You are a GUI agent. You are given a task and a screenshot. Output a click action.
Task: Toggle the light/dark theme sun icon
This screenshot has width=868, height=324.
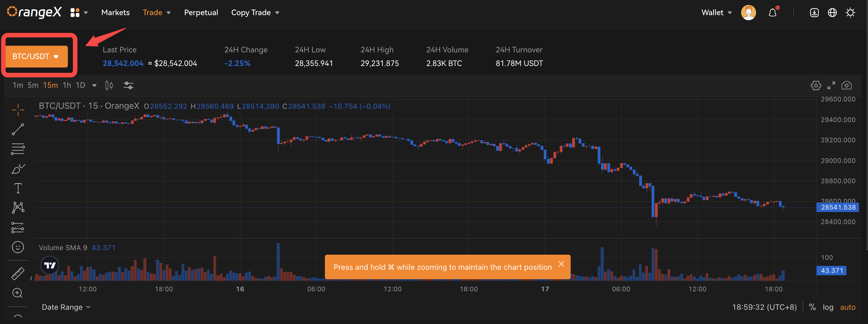point(850,13)
